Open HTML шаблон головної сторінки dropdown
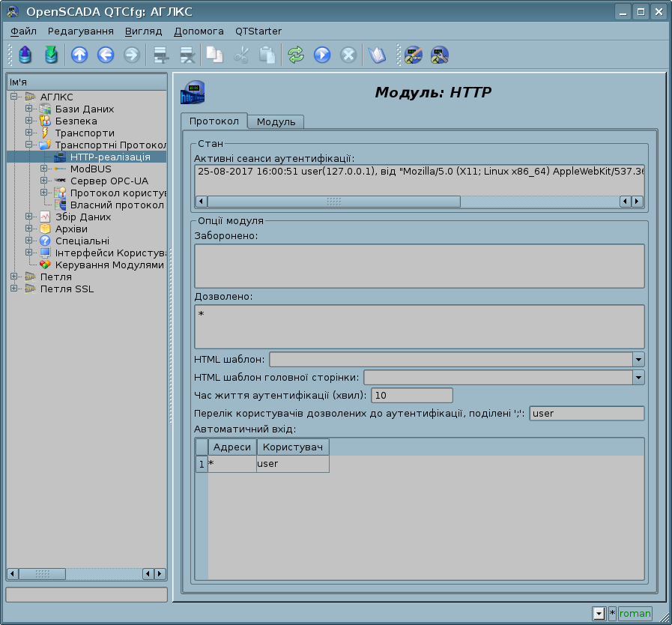The height and width of the screenshot is (625, 672). pyautogui.click(x=638, y=378)
